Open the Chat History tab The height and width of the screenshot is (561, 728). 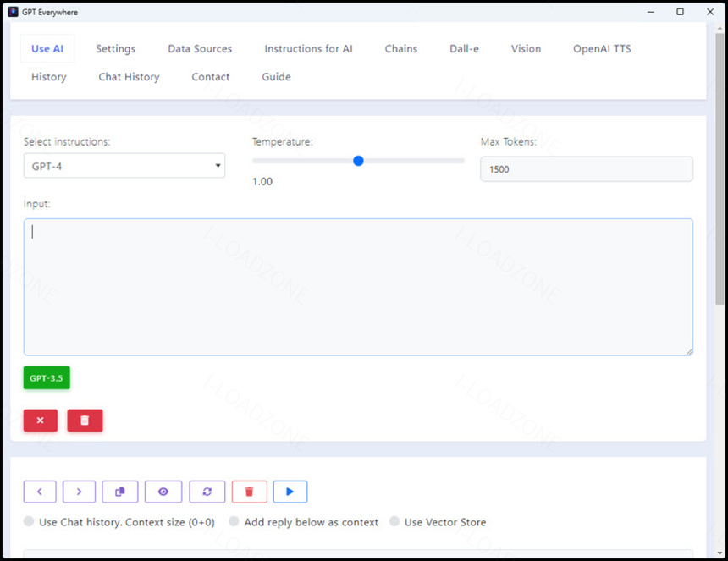point(129,77)
